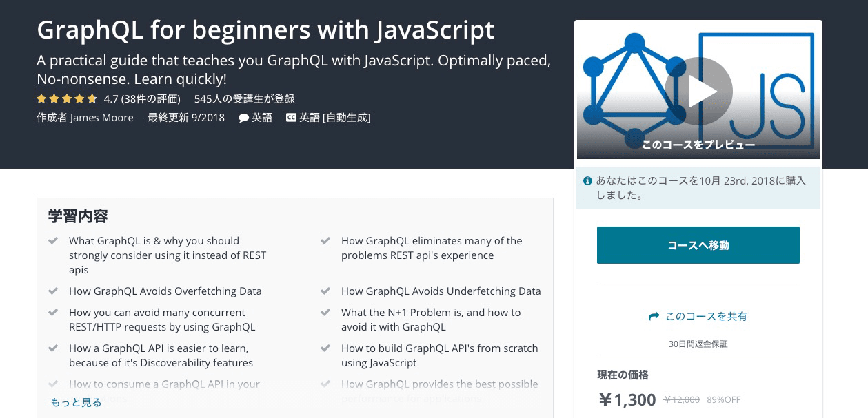
Task: Click the ¥1,300 current price
Action: 627,399
